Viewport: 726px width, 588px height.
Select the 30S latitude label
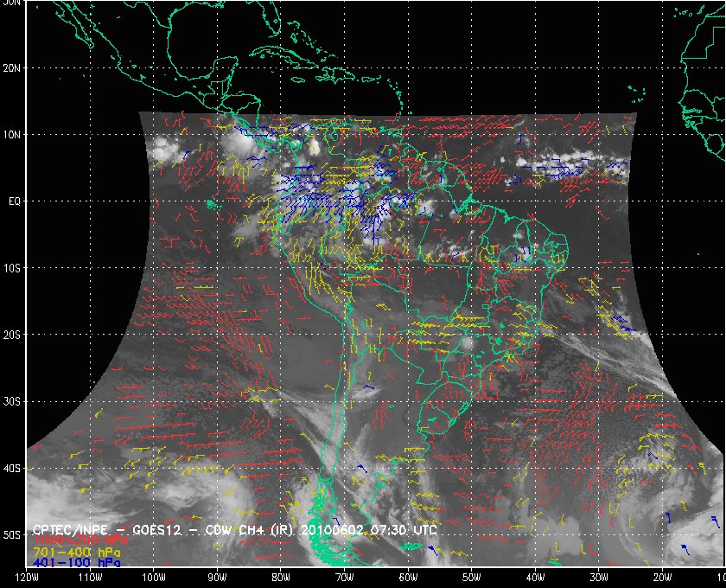[11, 402]
